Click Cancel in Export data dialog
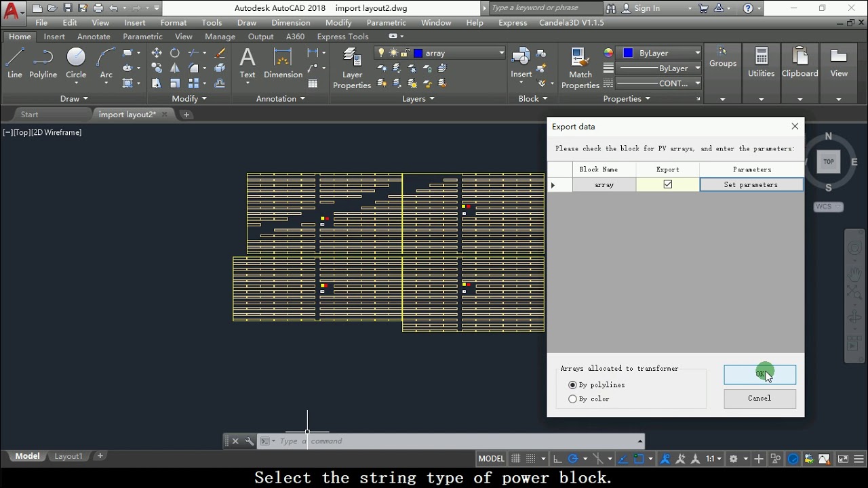Viewport: 868px width, 488px height. point(759,399)
